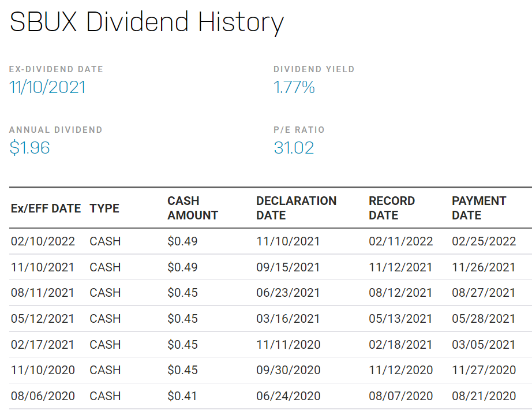Select payment date 05/28/2021
Screen dimensions: 532x414
click(484, 319)
